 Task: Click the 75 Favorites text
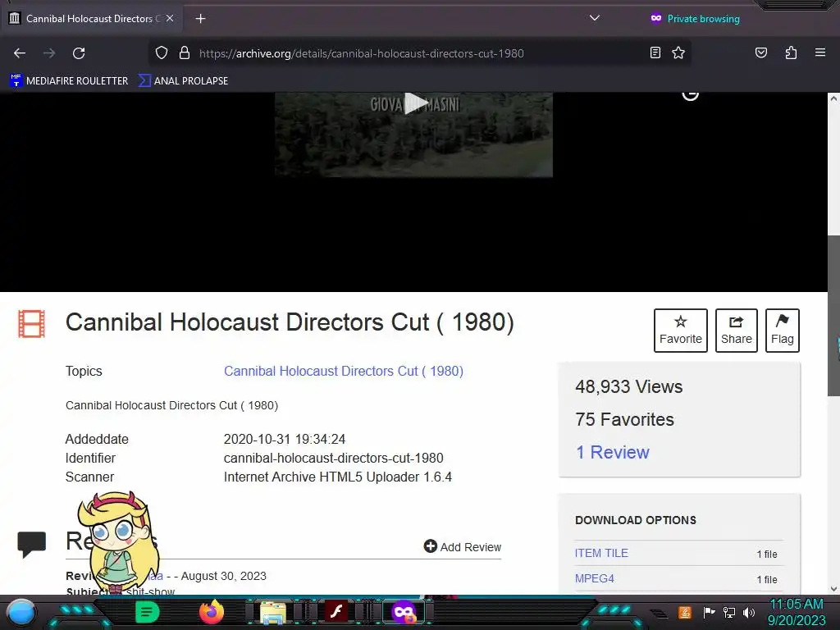624,419
